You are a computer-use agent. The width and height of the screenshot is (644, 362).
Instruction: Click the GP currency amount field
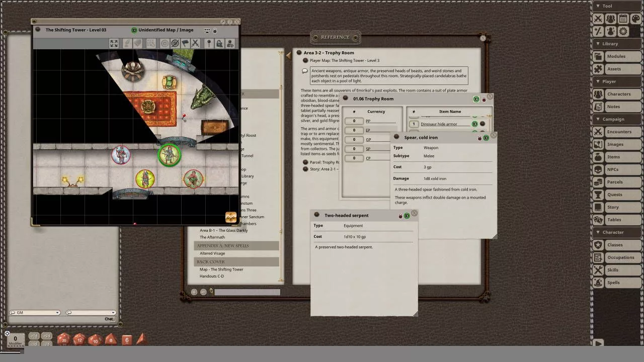point(354,140)
